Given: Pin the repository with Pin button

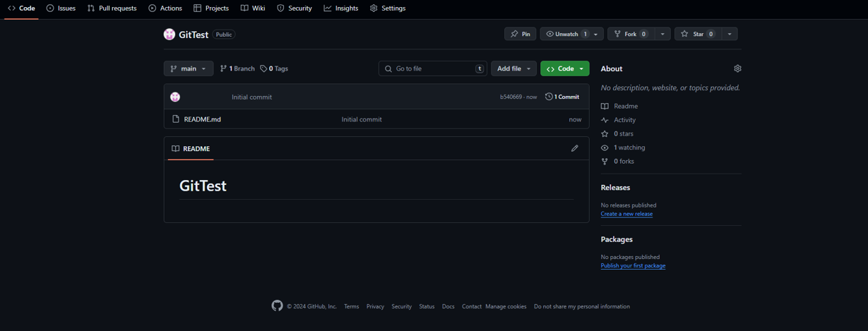Looking at the screenshot, I should pos(521,34).
